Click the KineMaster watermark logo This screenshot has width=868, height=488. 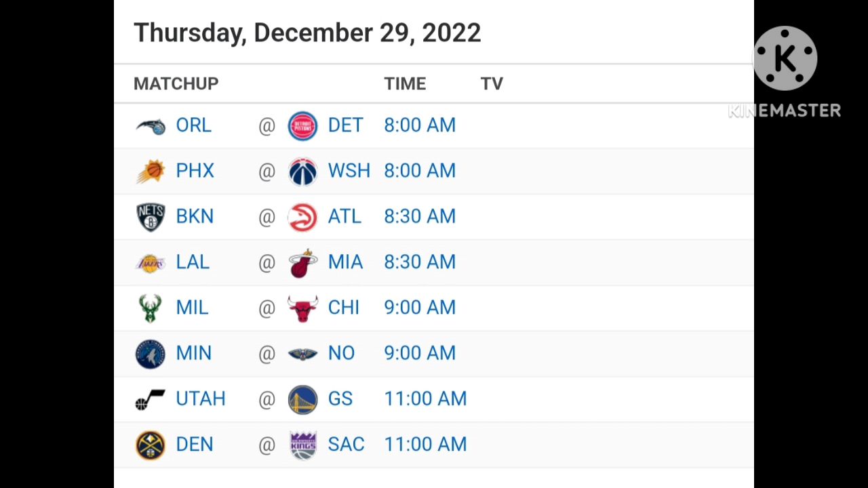coord(785,71)
